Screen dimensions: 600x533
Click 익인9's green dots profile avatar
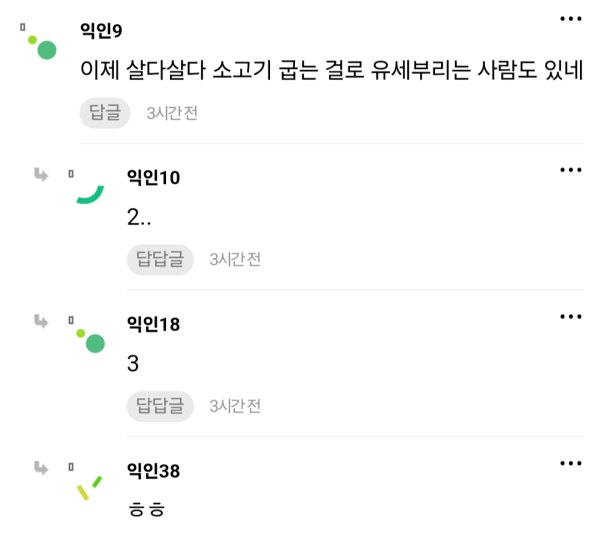point(42,47)
